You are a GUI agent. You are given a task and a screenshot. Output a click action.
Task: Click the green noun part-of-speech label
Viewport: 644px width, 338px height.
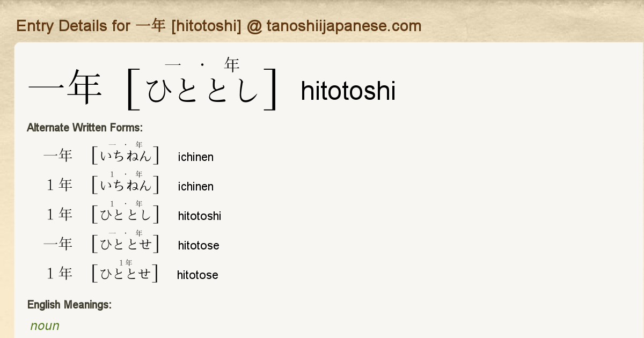[45, 326]
